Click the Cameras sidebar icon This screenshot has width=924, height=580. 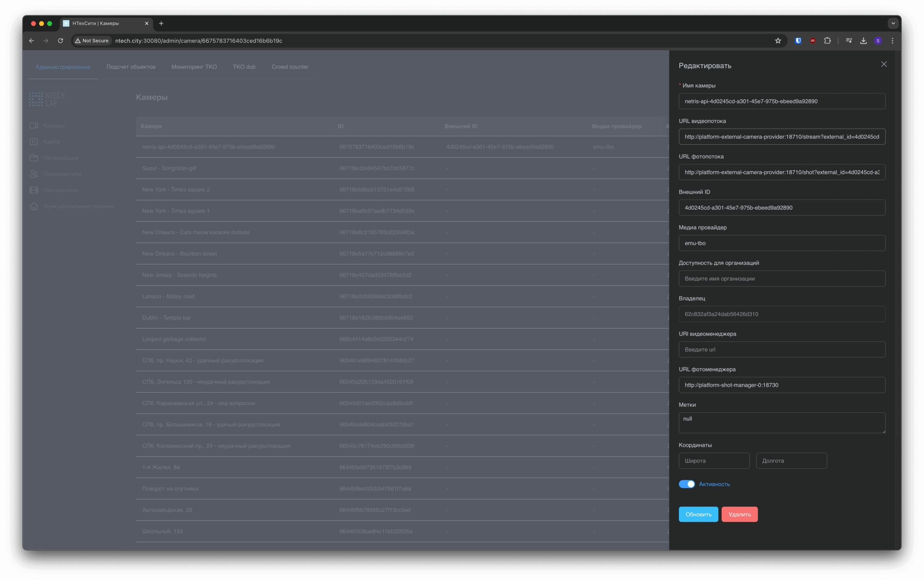(x=34, y=126)
